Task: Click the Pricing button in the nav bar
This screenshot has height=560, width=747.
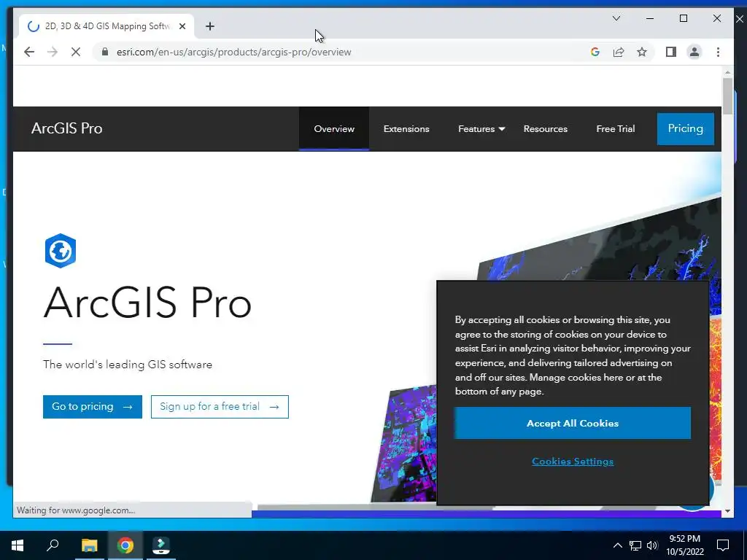Action: point(686,128)
